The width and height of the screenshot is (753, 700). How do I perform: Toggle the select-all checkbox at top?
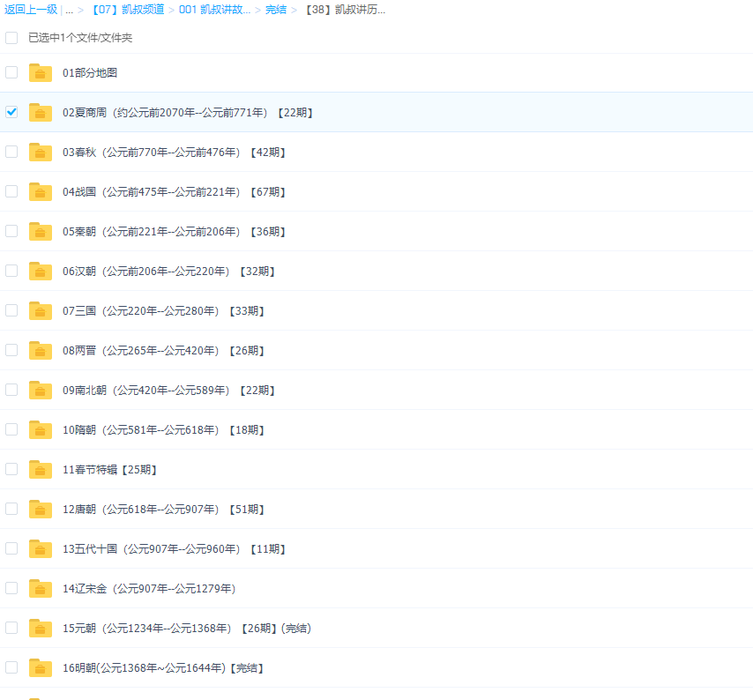(x=11, y=38)
